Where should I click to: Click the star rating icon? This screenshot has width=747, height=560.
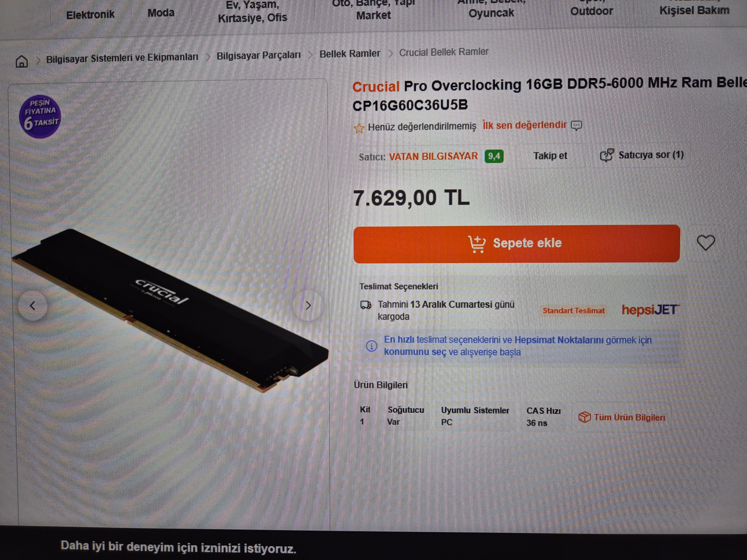359,128
